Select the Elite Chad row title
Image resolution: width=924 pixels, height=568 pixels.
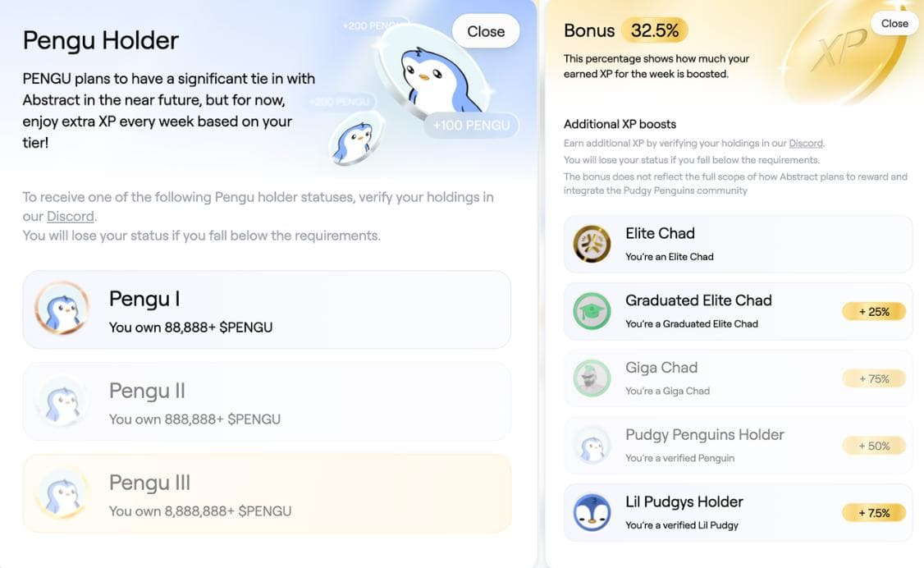[x=660, y=233]
